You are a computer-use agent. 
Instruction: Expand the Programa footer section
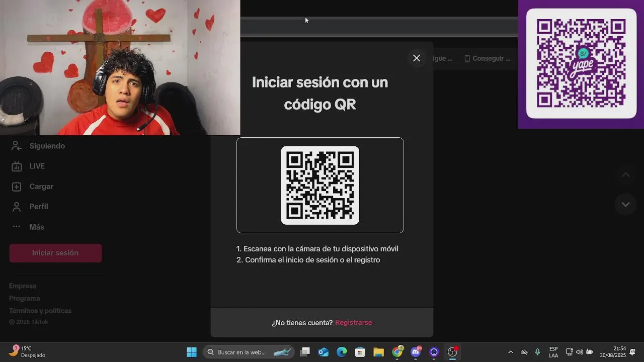coord(25,298)
